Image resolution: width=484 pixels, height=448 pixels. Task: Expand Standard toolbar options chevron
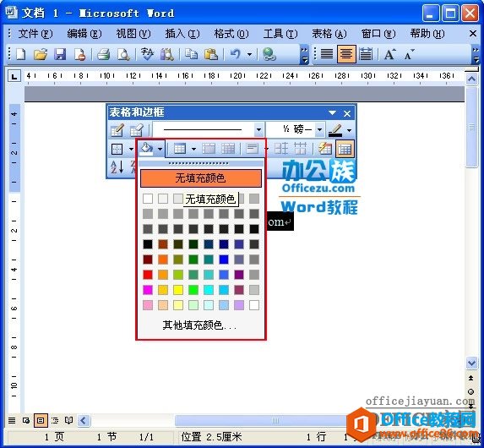point(304,55)
